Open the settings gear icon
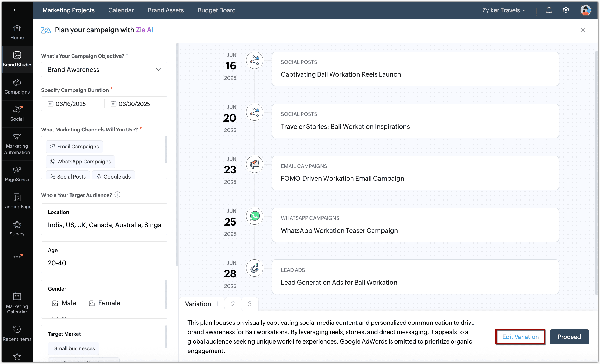The width and height of the screenshot is (600, 364). click(x=566, y=10)
